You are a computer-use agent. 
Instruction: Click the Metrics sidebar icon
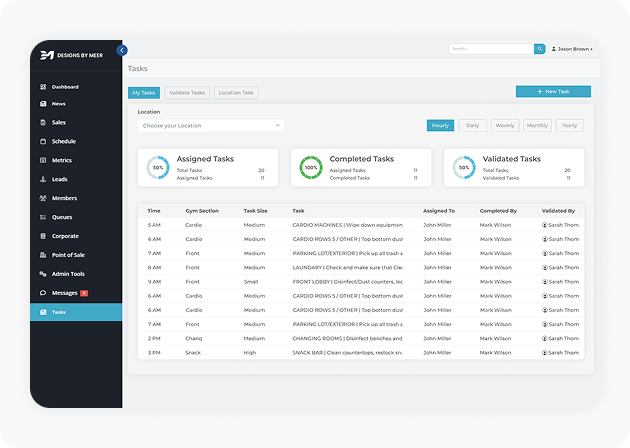pos(43,160)
